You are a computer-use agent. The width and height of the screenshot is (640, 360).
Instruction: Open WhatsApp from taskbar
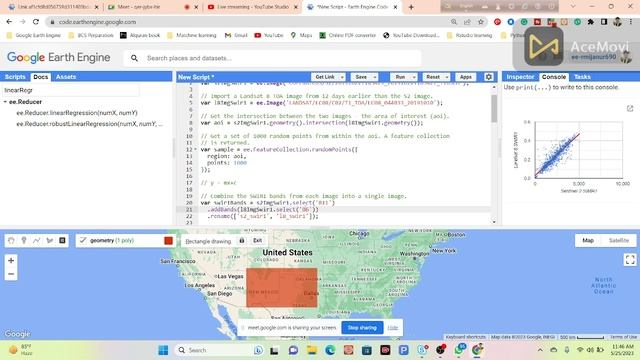coord(459,350)
